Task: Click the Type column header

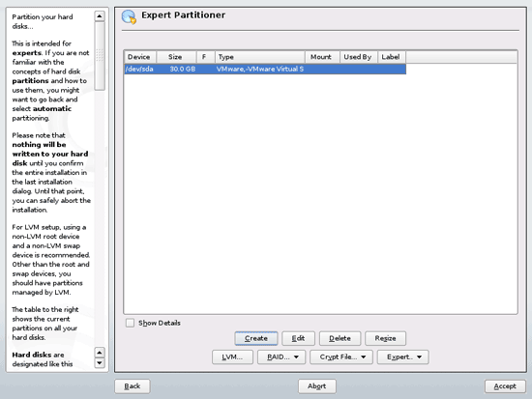Action: pos(260,57)
